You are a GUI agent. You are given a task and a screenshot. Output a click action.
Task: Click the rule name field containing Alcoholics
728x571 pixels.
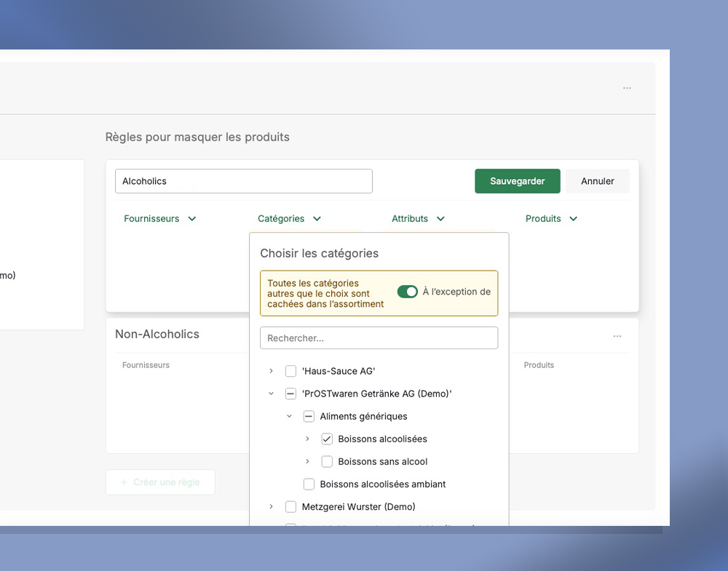tap(243, 181)
